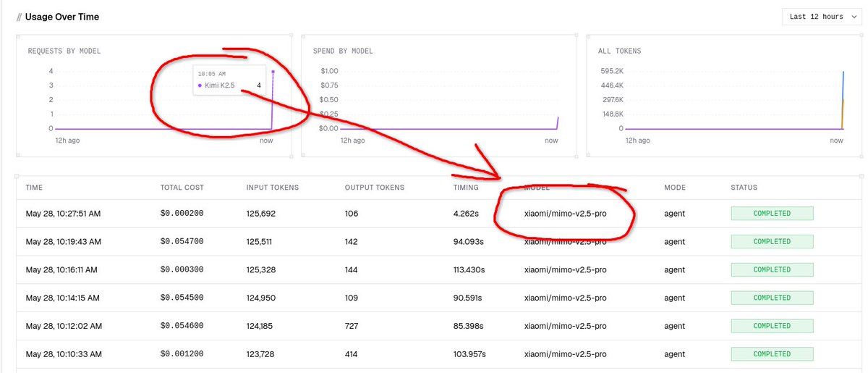Screen dimensions: 868x373
Task: Sort by the MODE column header
Action: [x=674, y=188]
